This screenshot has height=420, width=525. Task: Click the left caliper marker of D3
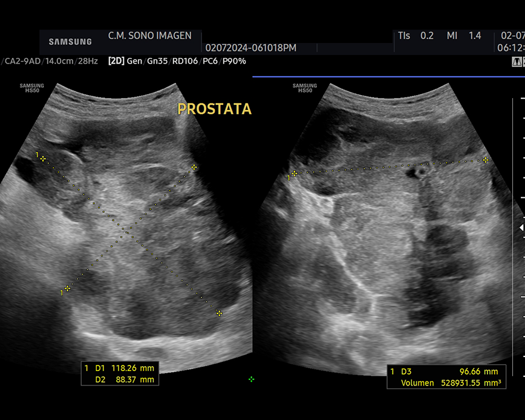pos(294,174)
